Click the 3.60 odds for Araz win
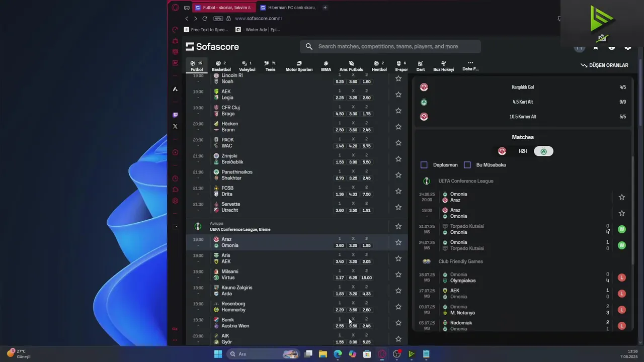 (x=340, y=245)
